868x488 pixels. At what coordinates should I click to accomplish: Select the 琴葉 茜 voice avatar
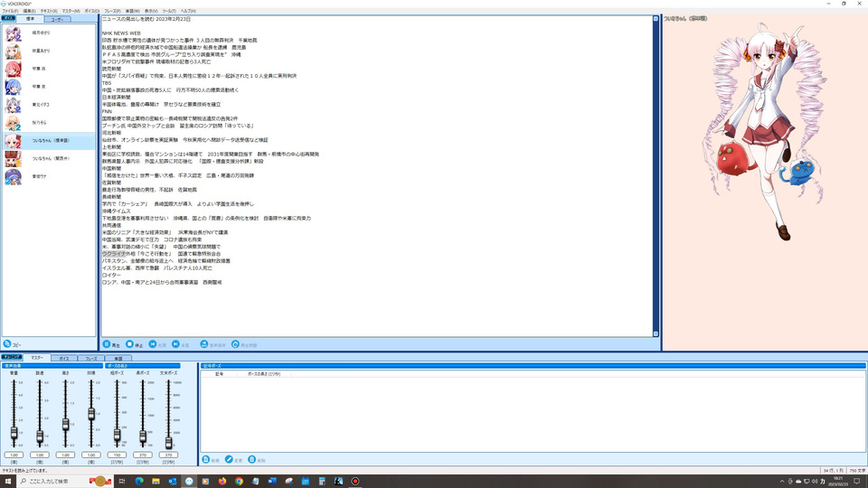[14, 70]
